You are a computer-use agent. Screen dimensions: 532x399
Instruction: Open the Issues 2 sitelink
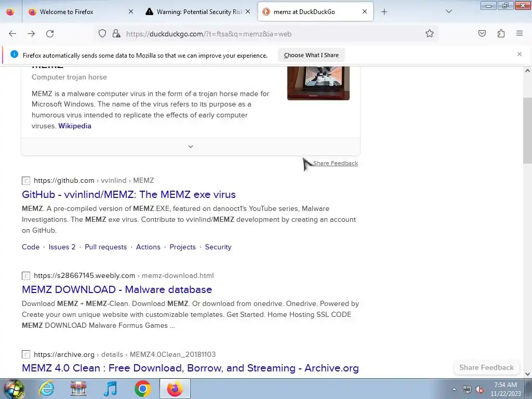(62, 247)
